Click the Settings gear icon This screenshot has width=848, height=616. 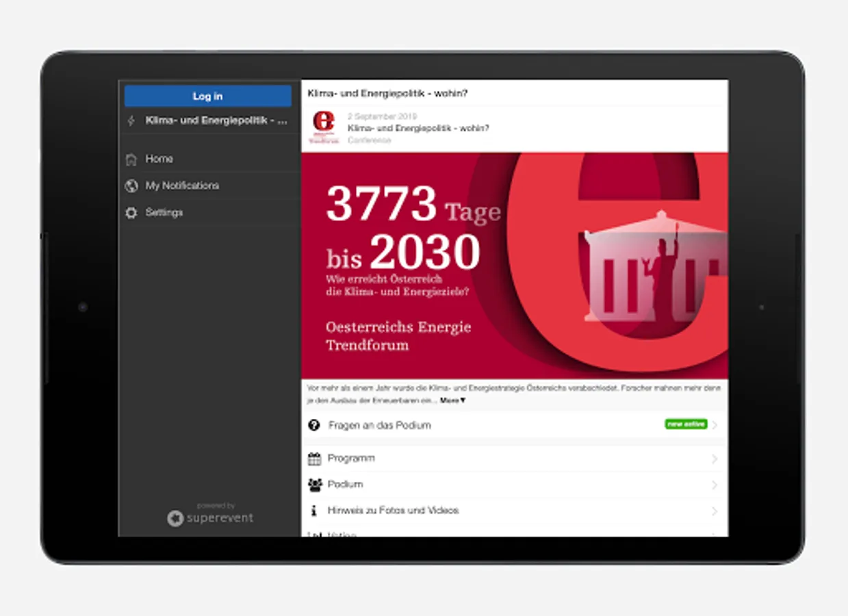(131, 213)
